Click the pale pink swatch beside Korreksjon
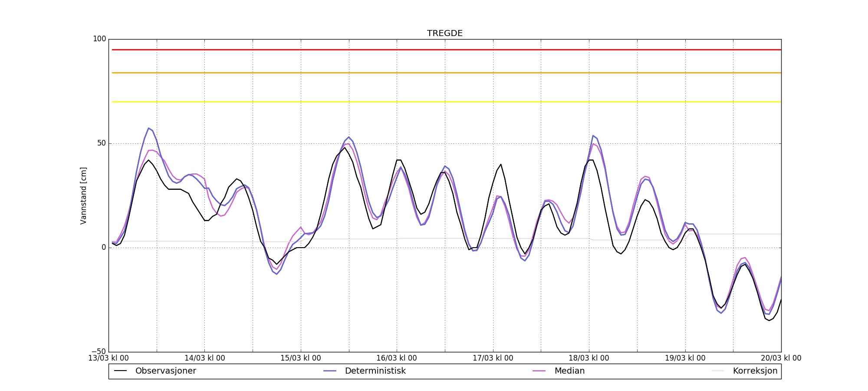 [x=718, y=371]
